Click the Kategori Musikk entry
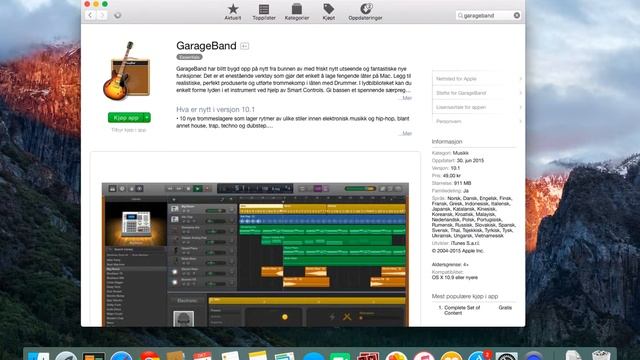 pyautogui.click(x=450, y=153)
